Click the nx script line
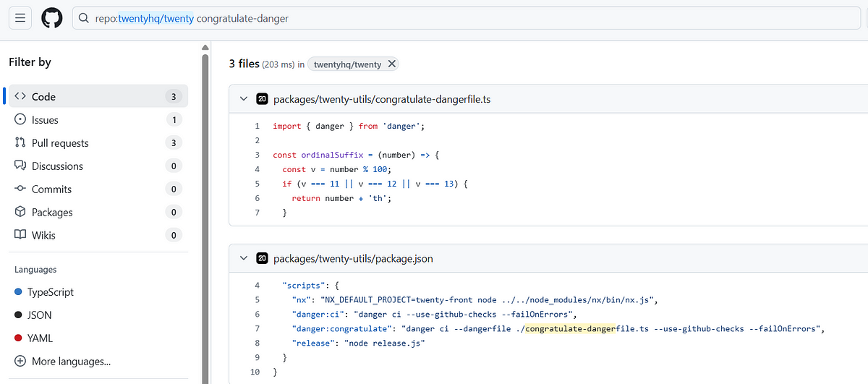 pyautogui.click(x=475, y=299)
